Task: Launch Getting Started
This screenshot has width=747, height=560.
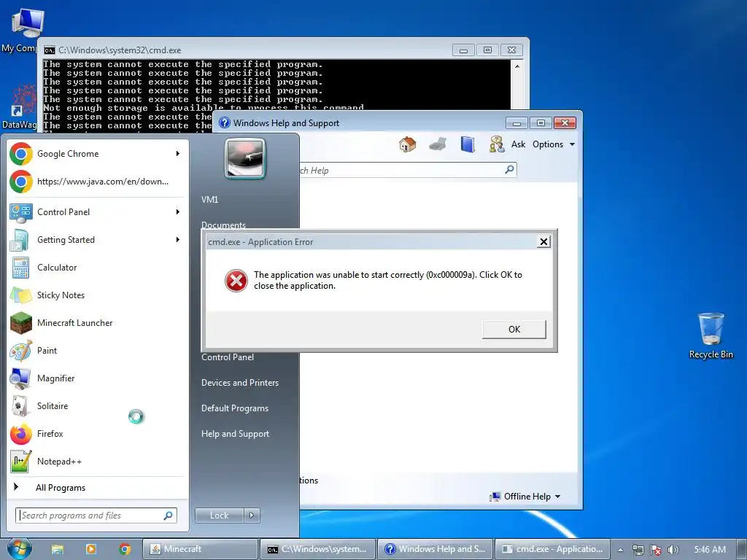Action: pyautogui.click(x=98, y=239)
